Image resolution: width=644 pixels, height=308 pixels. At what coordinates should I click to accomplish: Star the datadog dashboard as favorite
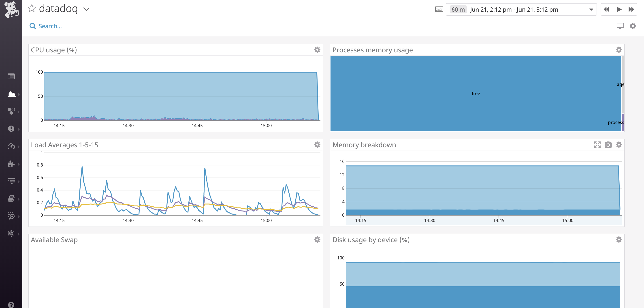pyautogui.click(x=32, y=9)
